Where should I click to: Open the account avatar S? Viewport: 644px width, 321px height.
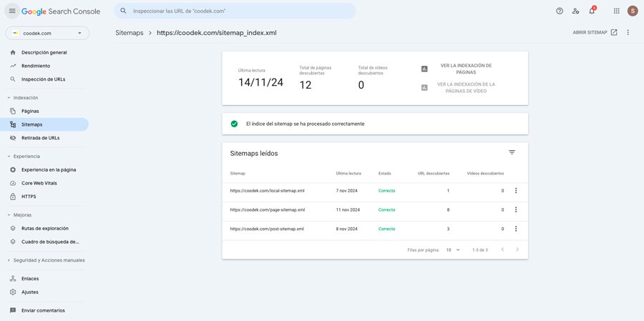click(633, 11)
